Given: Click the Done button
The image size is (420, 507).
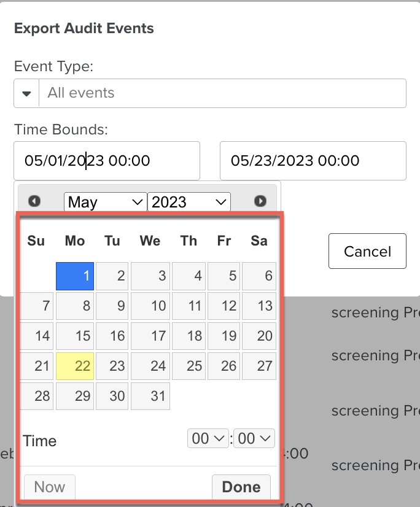Looking at the screenshot, I should pyautogui.click(x=241, y=487).
